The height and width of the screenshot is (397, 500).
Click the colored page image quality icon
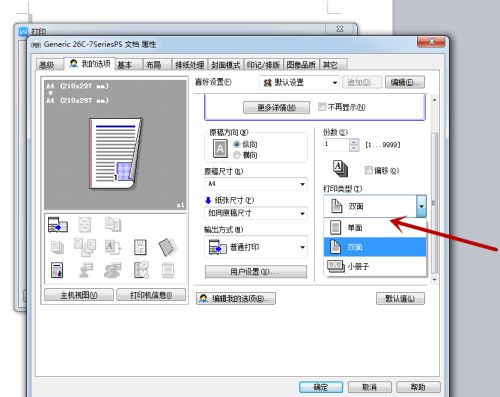57,270
